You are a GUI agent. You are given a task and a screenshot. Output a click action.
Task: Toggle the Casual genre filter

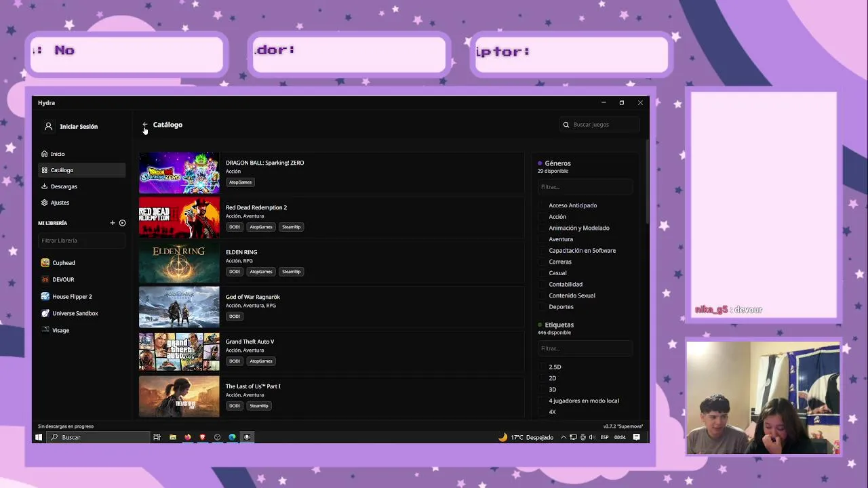(x=542, y=273)
